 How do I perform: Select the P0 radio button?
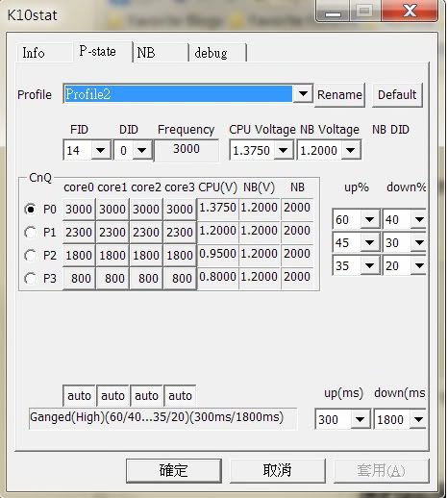pyautogui.click(x=31, y=210)
